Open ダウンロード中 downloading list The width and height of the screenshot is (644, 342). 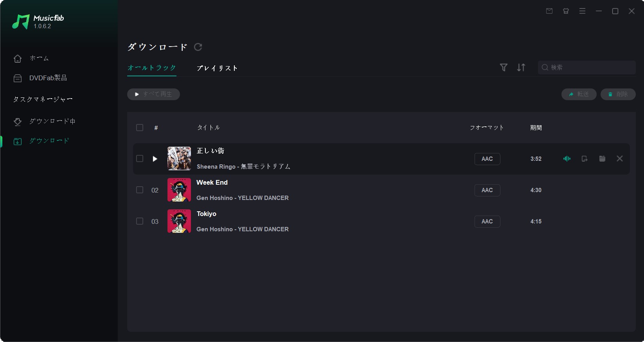(44, 121)
